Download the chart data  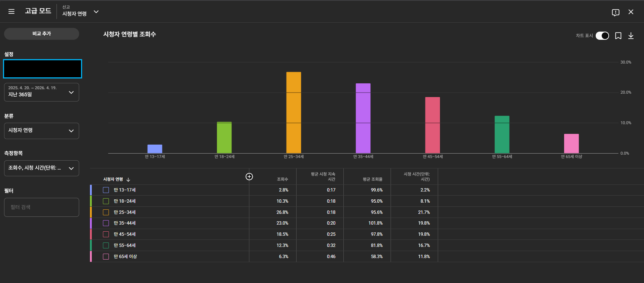coord(631,36)
